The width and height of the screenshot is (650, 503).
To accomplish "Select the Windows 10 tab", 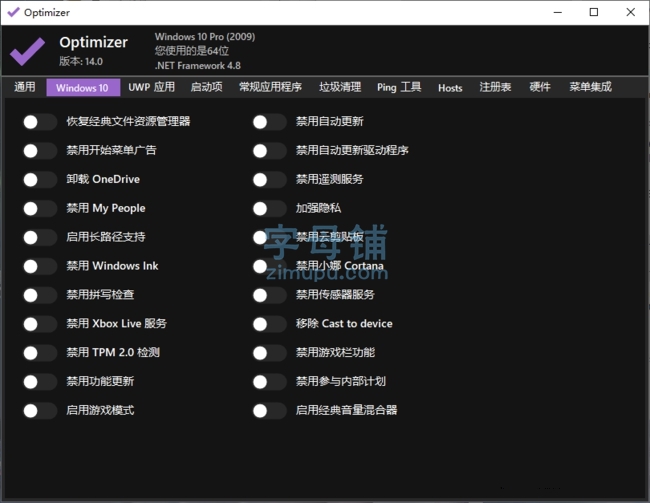I will pyautogui.click(x=83, y=87).
